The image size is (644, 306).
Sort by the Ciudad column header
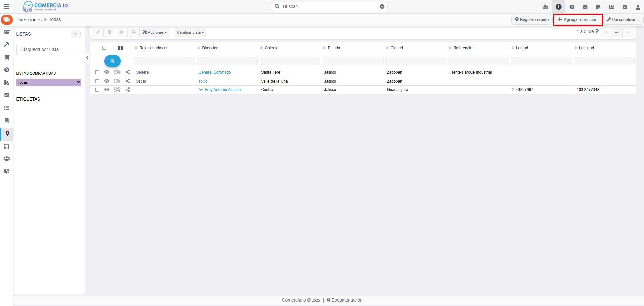[396, 48]
